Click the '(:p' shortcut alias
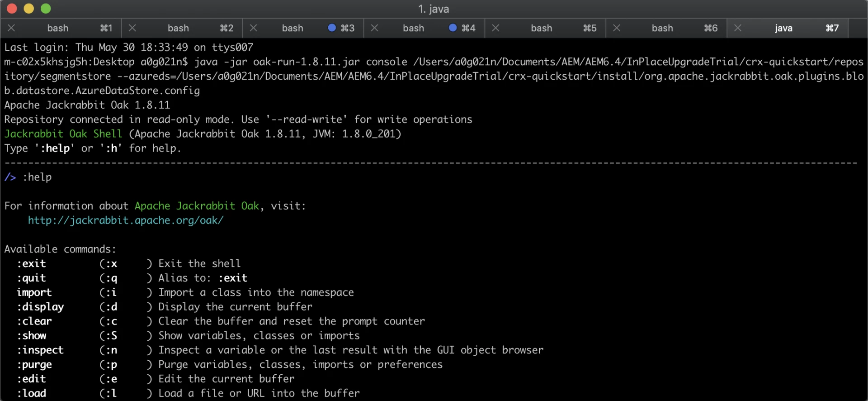The width and height of the screenshot is (868, 401). (x=108, y=365)
